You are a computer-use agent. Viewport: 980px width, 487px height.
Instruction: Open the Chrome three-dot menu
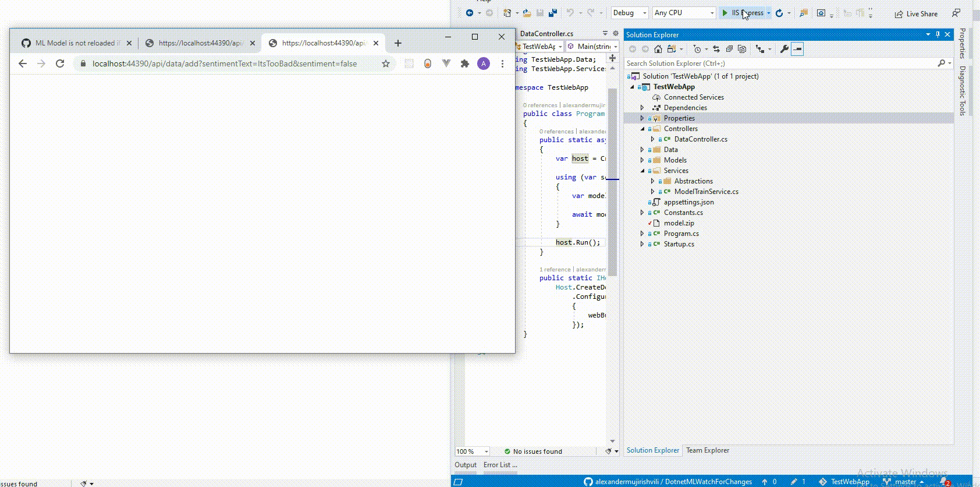point(503,63)
